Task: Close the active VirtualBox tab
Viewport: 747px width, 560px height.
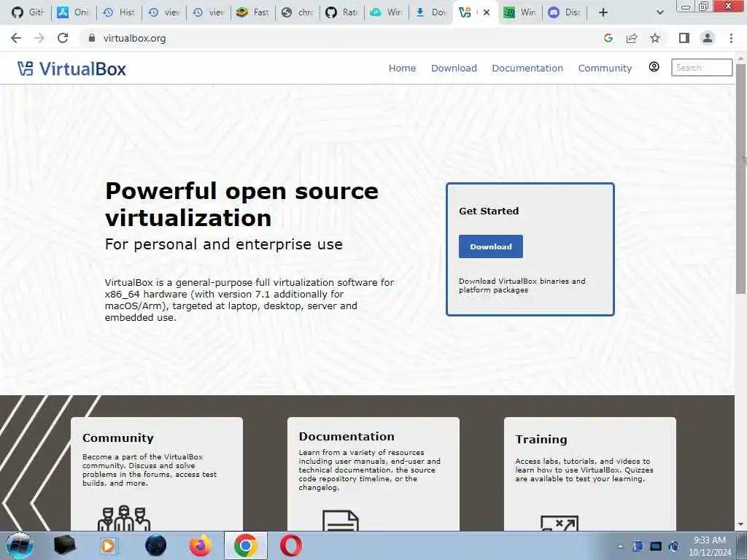Action: [x=487, y=12]
